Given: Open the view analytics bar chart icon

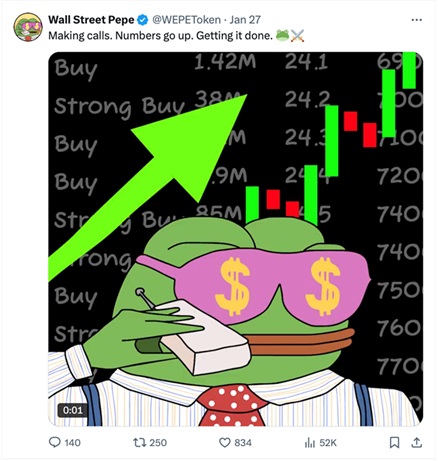Looking at the screenshot, I should tap(310, 443).
